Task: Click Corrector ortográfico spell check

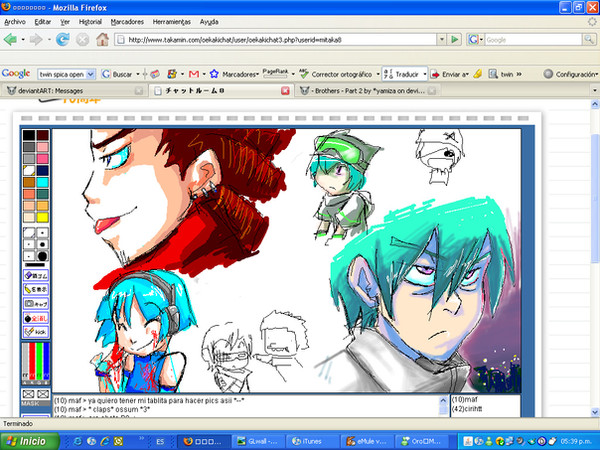Action: pos(336,74)
